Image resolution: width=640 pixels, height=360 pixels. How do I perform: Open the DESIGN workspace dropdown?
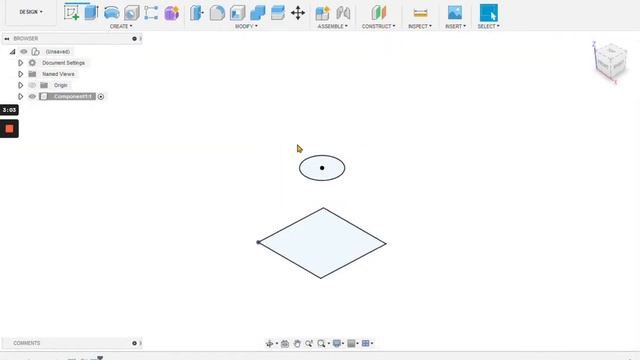pos(31,12)
